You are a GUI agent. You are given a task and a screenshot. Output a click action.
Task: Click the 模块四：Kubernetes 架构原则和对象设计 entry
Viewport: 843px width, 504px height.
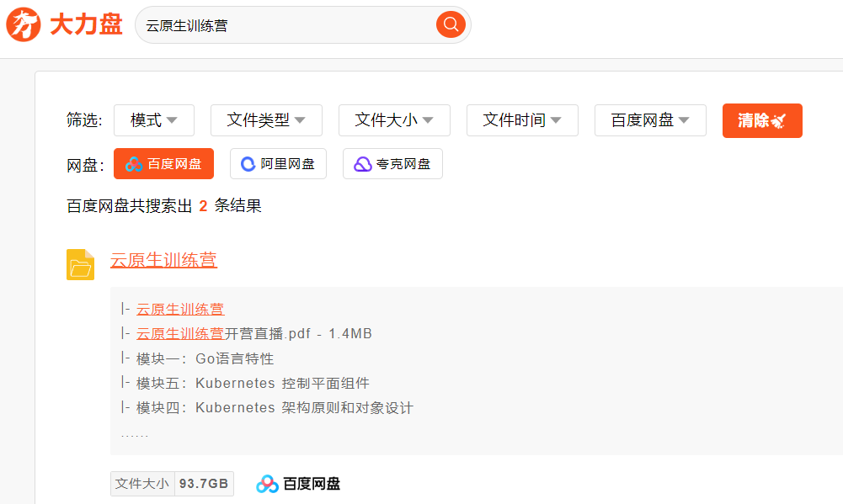coord(275,408)
